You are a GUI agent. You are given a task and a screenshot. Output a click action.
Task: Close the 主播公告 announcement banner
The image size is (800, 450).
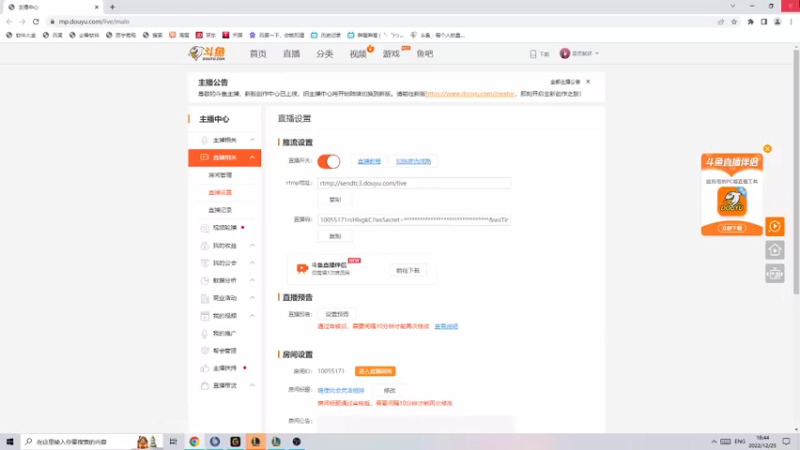pos(588,82)
